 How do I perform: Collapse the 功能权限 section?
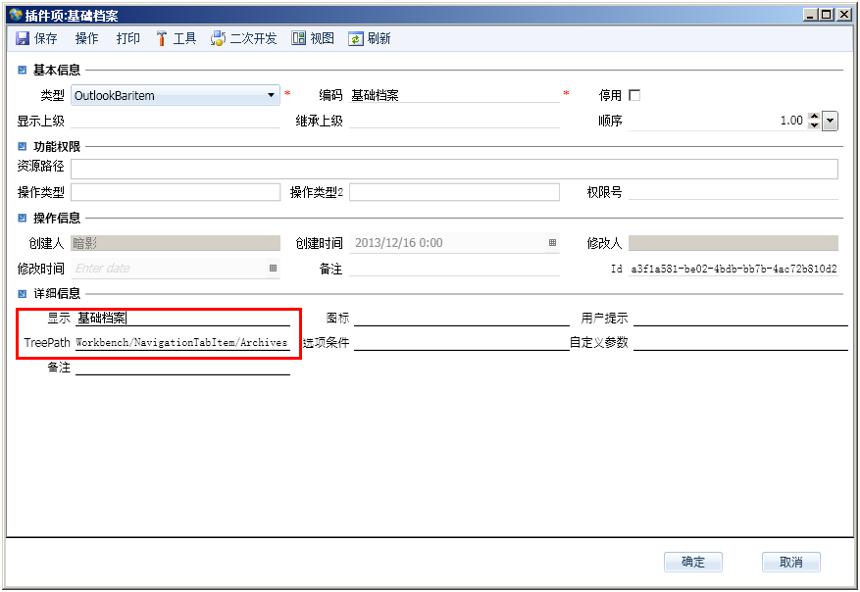tap(22, 146)
